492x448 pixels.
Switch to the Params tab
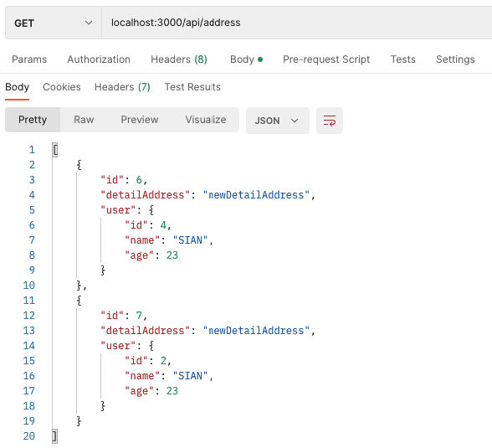(29, 59)
